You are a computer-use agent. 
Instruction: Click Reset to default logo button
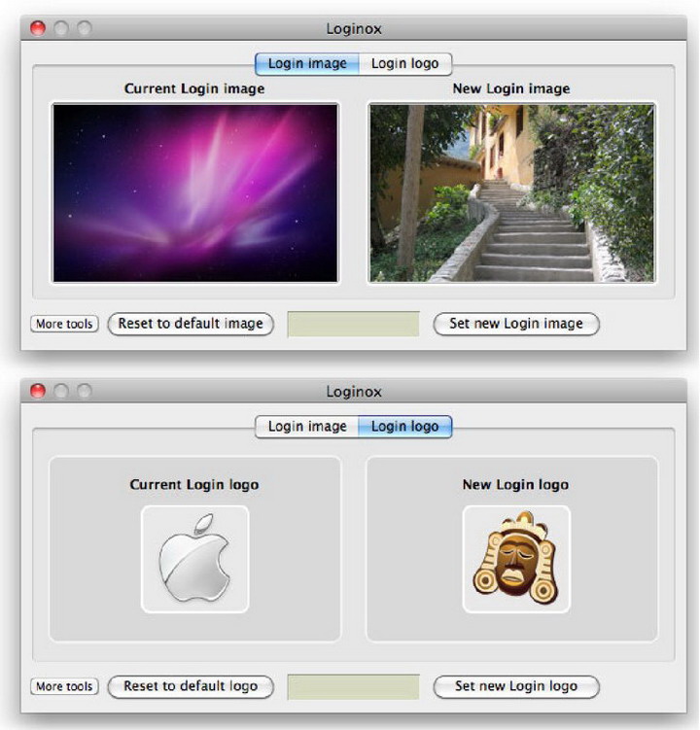click(191, 686)
